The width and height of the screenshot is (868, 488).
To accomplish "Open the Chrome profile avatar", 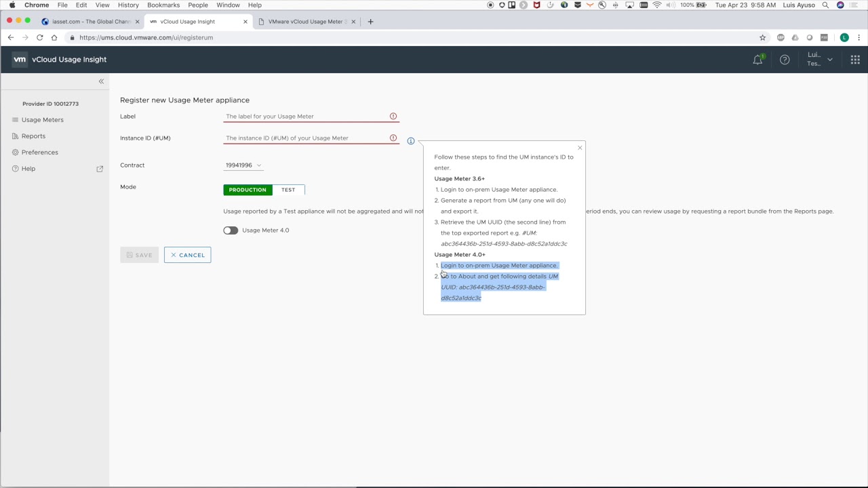I will click(x=844, y=38).
